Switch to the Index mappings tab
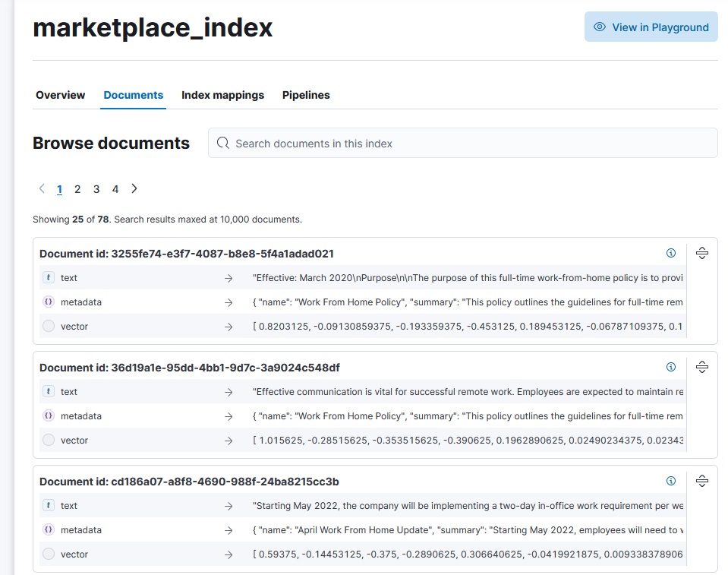 [x=222, y=95]
